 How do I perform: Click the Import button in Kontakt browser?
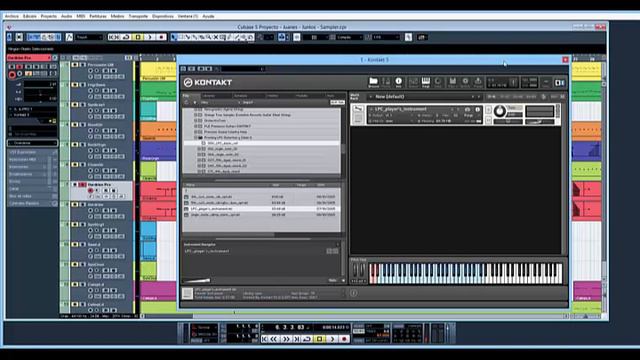tap(248, 102)
